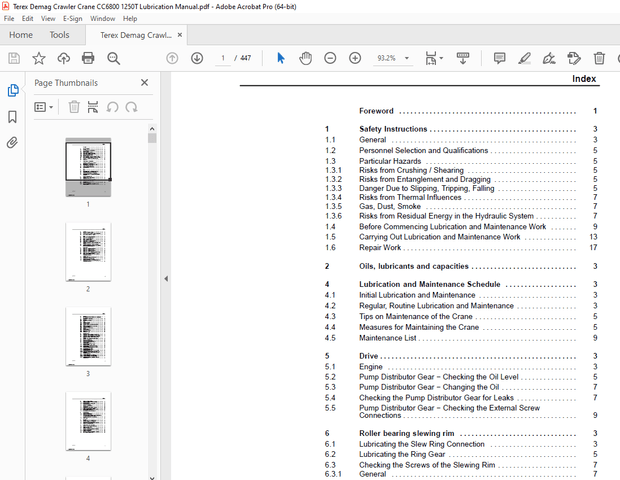
Task: Click the Zoom out minus button
Action: [x=330, y=59]
